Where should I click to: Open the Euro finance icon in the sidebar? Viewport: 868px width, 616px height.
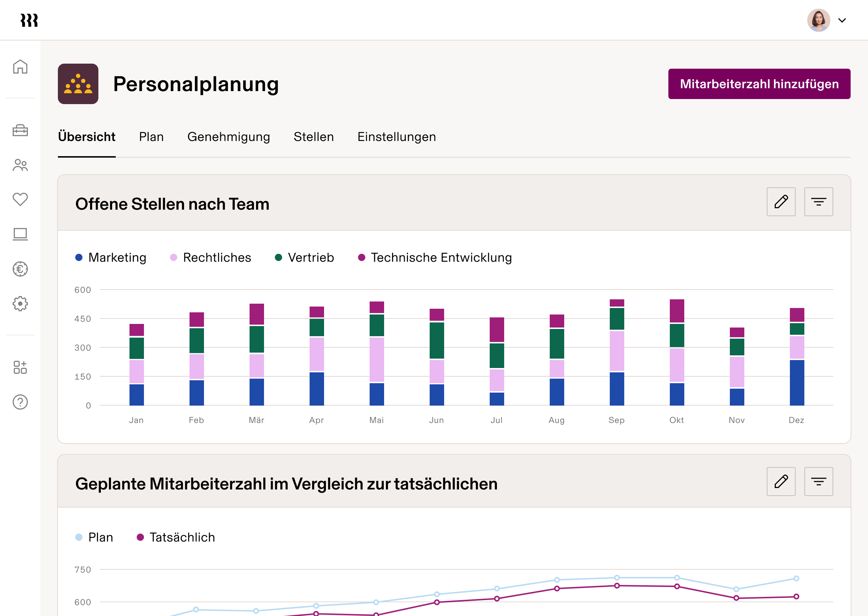click(x=21, y=269)
